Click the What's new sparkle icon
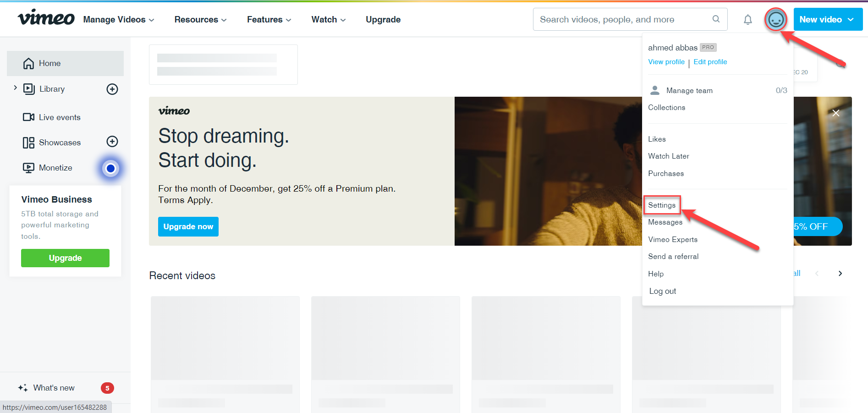The image size is (868, 413). 23,388
